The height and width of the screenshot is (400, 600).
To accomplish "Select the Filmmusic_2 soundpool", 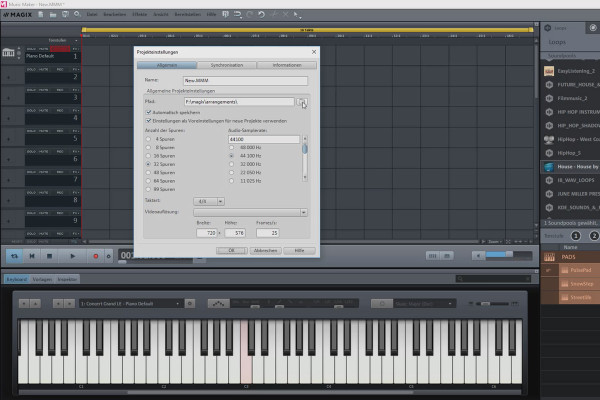I will pyautogui.click(x=572, y=98).
